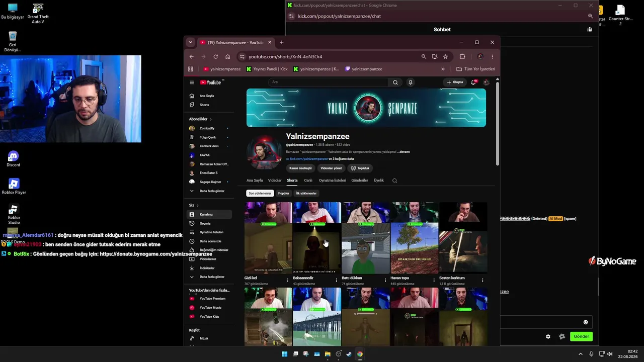Switch to the Videolar channel tab
Screen dimensions: 644x362
coord(275,180)
